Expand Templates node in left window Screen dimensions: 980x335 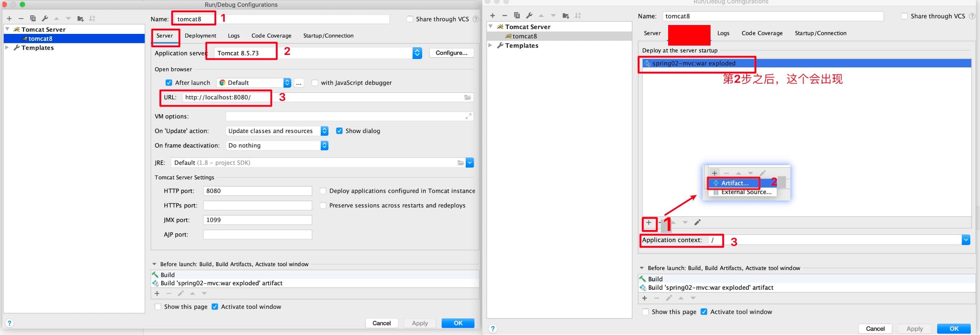7,48
